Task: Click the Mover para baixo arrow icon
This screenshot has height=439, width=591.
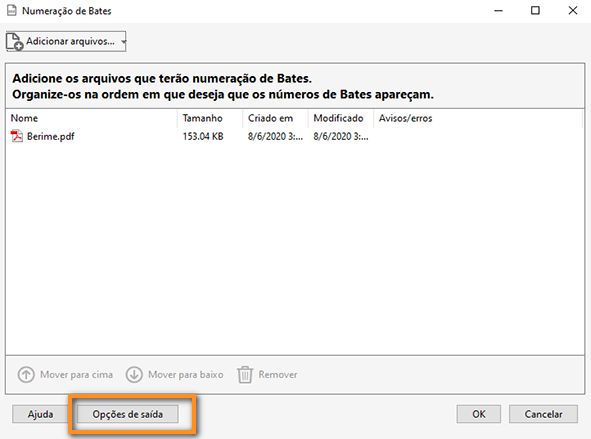Action: 134,375
